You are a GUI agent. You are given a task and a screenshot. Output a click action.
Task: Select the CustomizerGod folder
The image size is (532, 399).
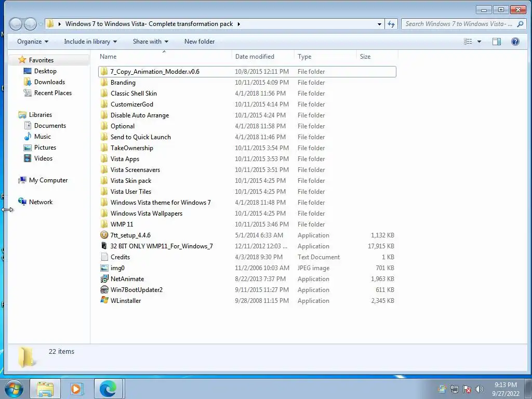pyautogui.click(x=247, y=104)
